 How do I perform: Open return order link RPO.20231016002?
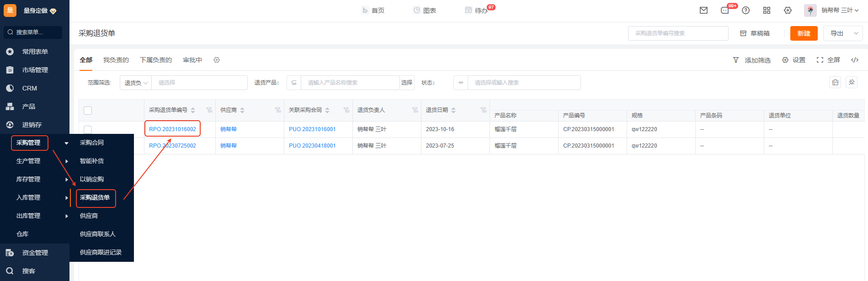[x=172, y=129]
